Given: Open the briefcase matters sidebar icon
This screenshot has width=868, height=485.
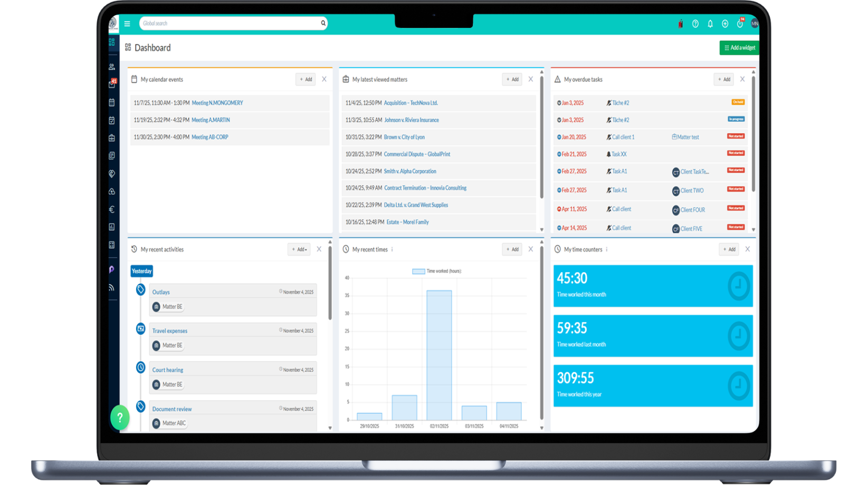Looking at the screenshot, I should coord(112,138).
